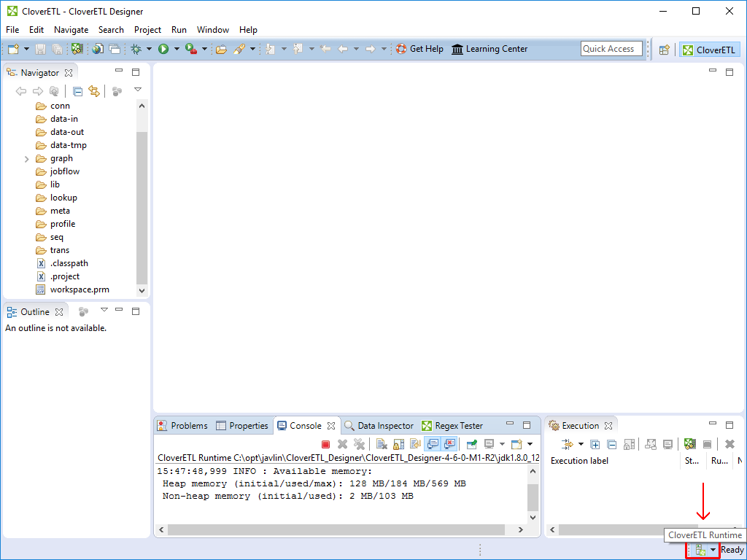747x560 pixels.
Task: Switch to the Properties tab
Action: (x=242, y=426)
